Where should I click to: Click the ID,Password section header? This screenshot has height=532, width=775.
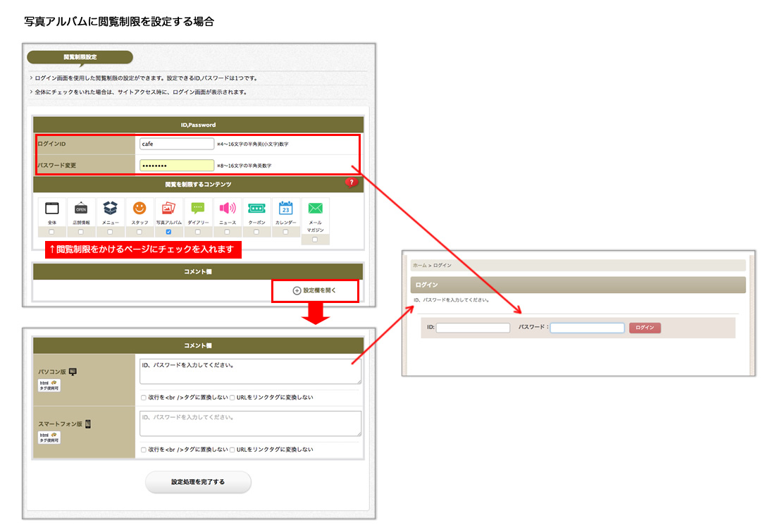tap(198, 125)
